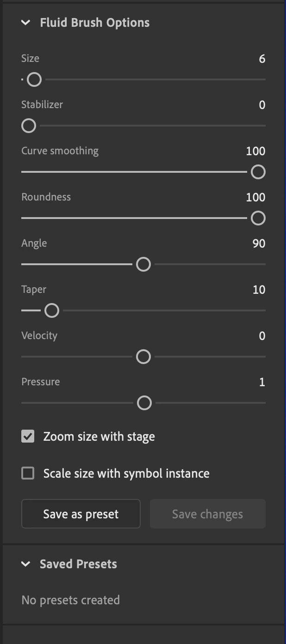Click the Saved Presets header label
This screenshot has height=644, width=286.
tap(78, 564)
